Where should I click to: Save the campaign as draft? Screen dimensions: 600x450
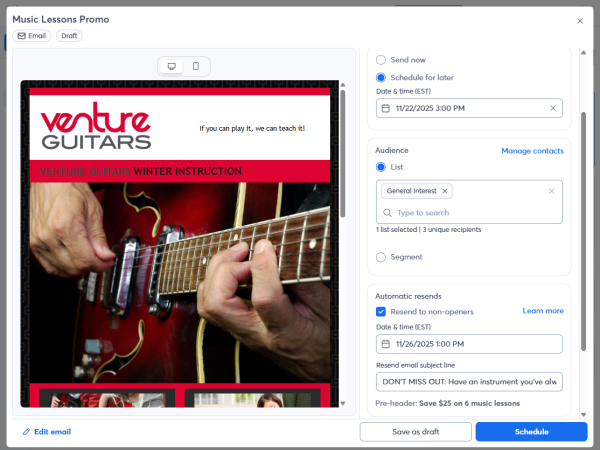tap(415, 432)
